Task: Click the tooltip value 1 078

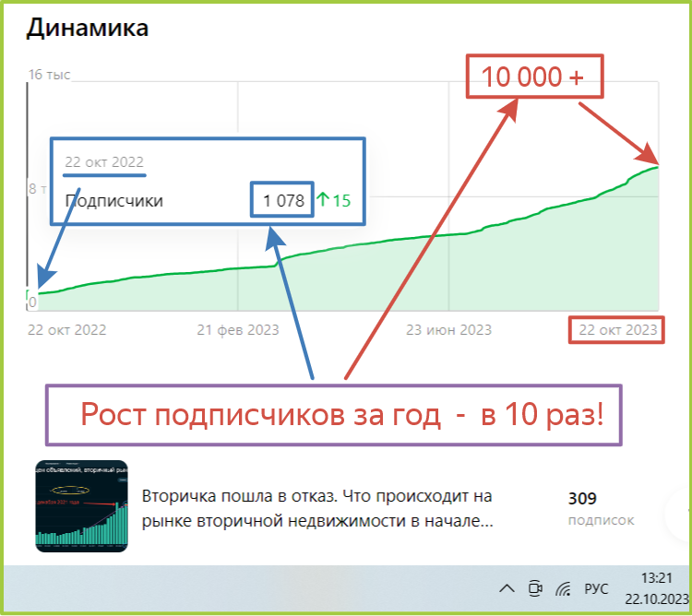Action: click(x=283, y=201)
